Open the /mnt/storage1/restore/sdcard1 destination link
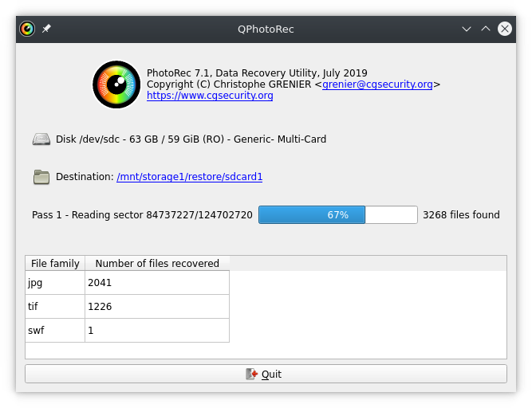The height and width of the screenshot is (408, 532). tap(189, 177)
